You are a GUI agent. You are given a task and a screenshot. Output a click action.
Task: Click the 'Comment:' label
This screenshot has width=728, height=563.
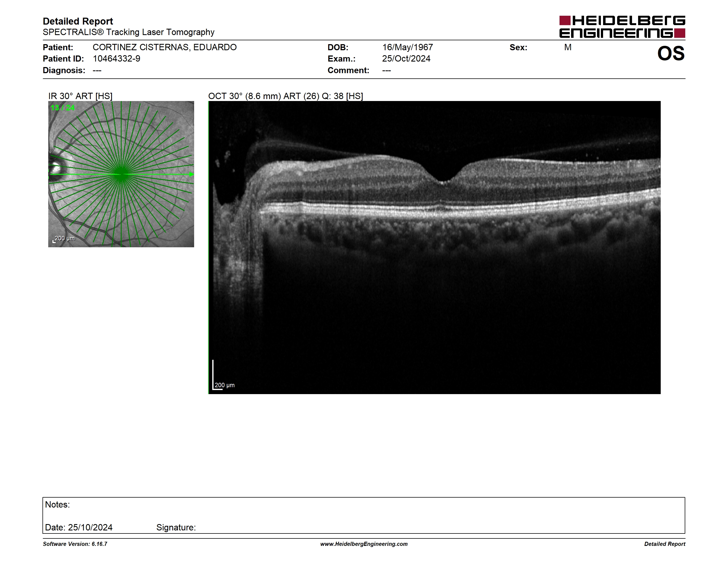348,70
